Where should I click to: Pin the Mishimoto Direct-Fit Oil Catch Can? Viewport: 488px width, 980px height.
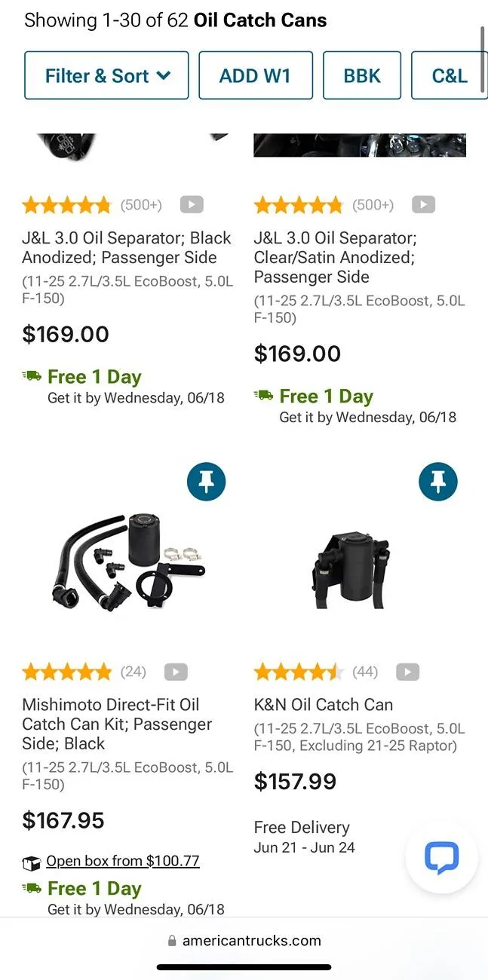(206, 481)
